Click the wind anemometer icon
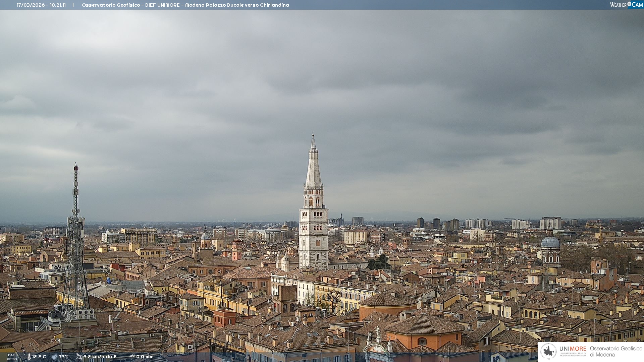Screen dimensions: 644x362 click(79, 357)
